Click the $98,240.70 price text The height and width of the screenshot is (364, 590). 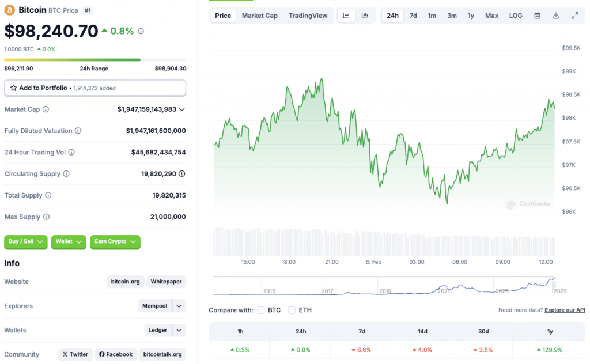click(51, 31)
